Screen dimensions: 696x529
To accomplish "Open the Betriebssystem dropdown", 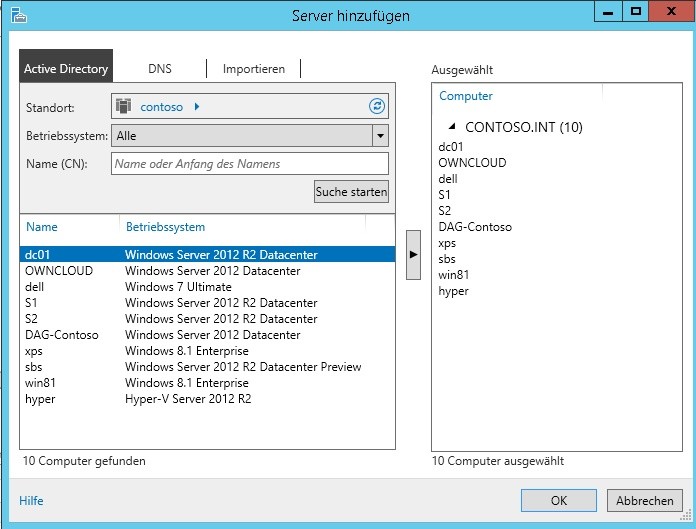I will coord(380,136).
